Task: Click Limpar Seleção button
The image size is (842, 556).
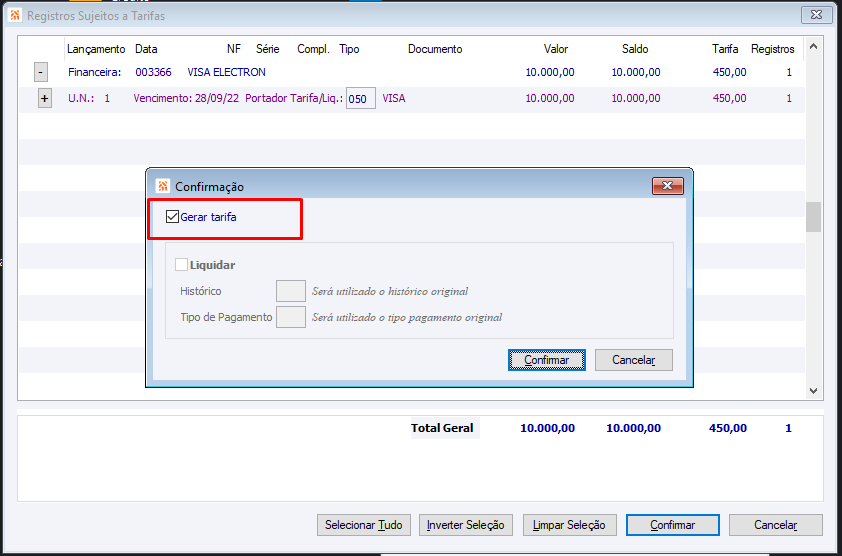Action: click(569, 525)
